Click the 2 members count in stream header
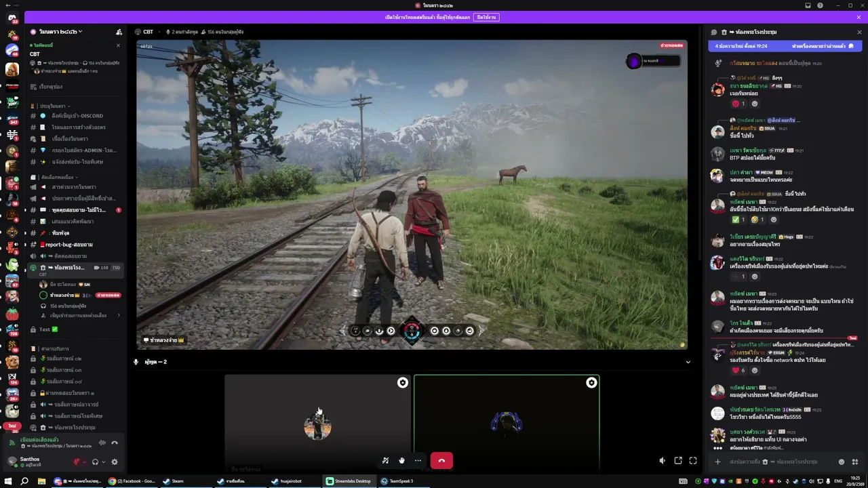Screen dimensions: 868x488 [x=182, y=32]
